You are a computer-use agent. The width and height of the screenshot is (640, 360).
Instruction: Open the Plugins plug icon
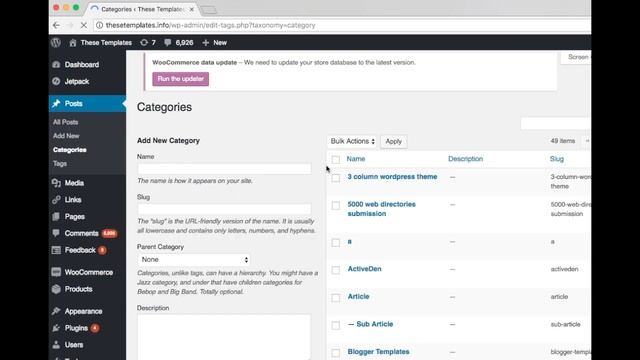coord(56,328)
